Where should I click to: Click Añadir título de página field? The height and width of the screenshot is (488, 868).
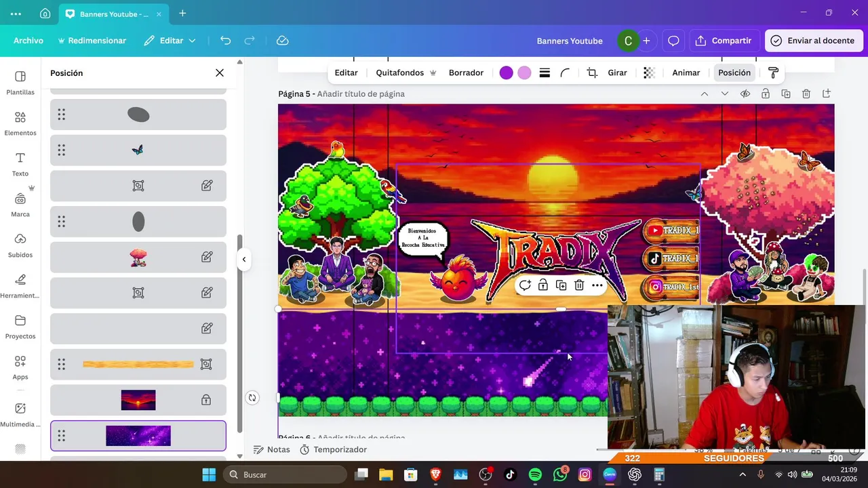pos(361,94)
